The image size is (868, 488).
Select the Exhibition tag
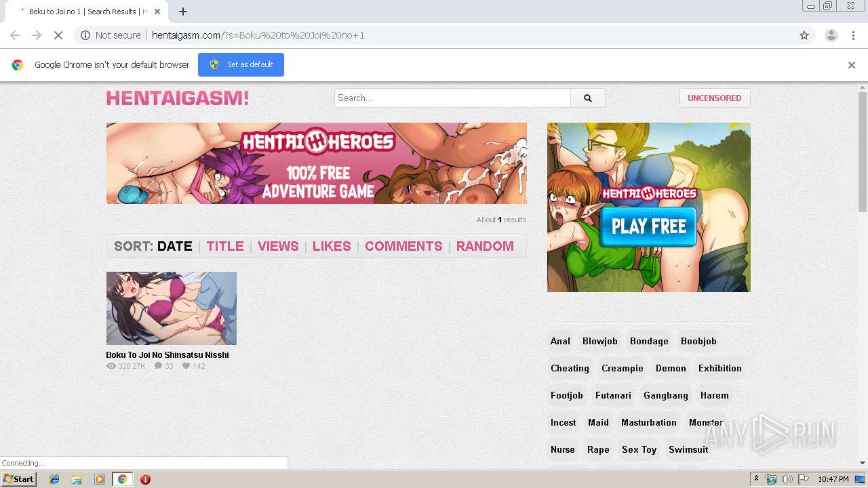(720, 368)
